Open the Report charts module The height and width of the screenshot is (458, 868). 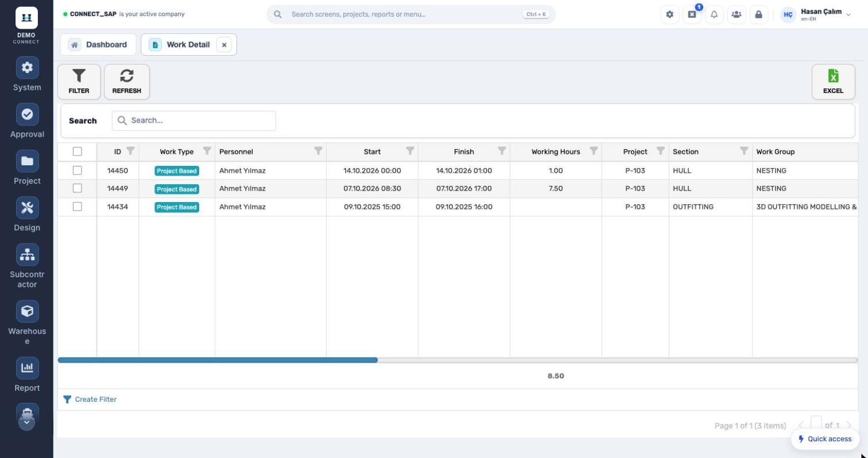click(x=27, y=374)
